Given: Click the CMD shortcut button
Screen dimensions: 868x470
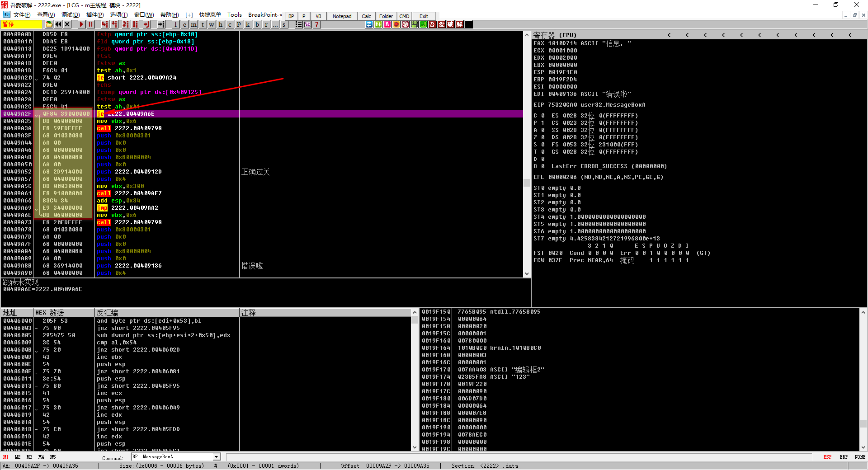Looking at the screenshot, I should click(x=404, y=16).
